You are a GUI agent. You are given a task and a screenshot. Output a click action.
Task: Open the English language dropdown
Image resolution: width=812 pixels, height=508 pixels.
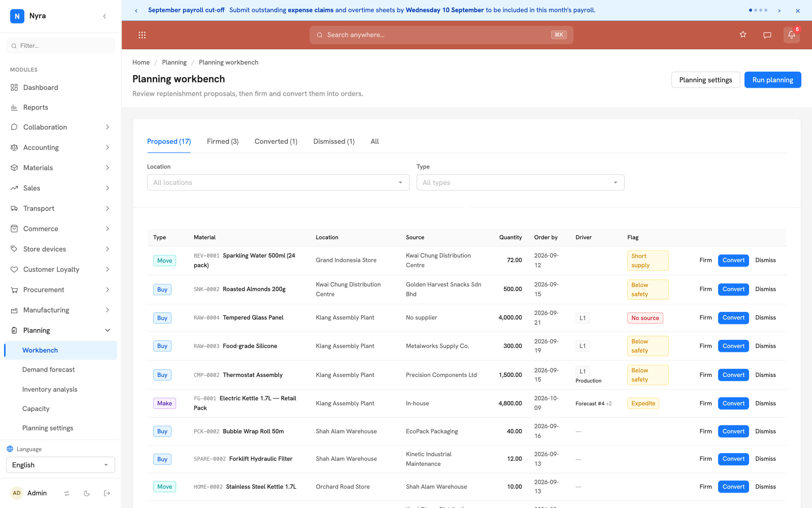coord(61,465)
